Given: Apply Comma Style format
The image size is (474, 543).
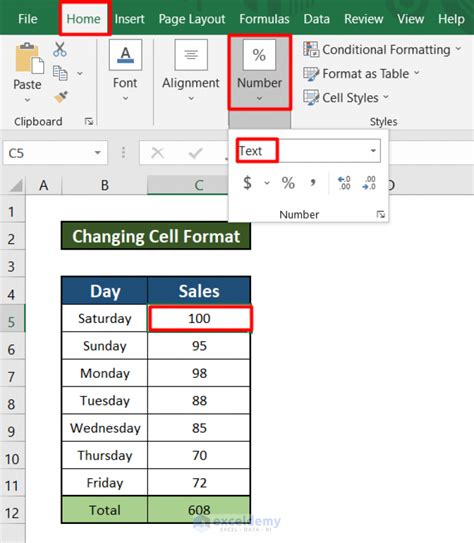Looking at the screenshot, I should (313, 182).
